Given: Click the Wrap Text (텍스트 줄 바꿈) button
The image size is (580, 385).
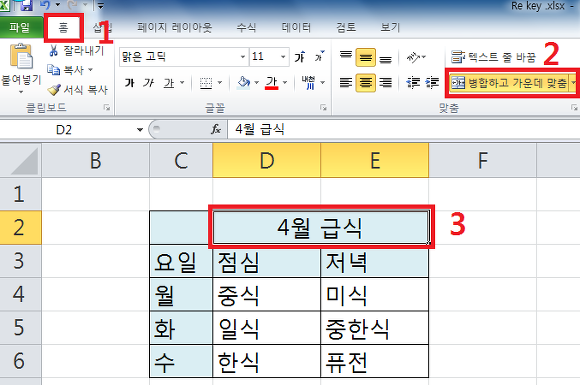Looking at the screenshot, I should point(493,57).
